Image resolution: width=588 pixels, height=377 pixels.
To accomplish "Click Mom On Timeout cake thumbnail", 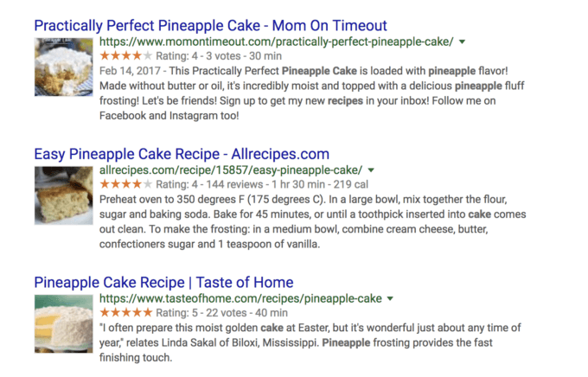I will [64, 67].
